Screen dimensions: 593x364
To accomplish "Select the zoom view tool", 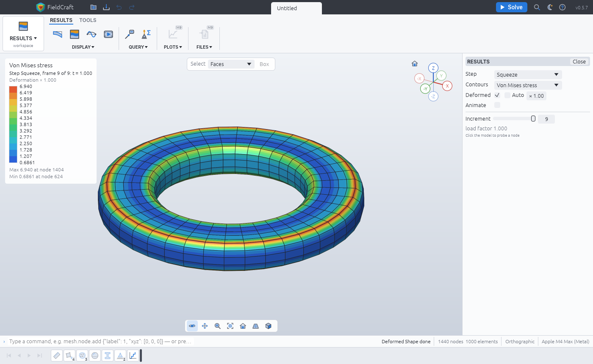I will click(x=218, y=326).
